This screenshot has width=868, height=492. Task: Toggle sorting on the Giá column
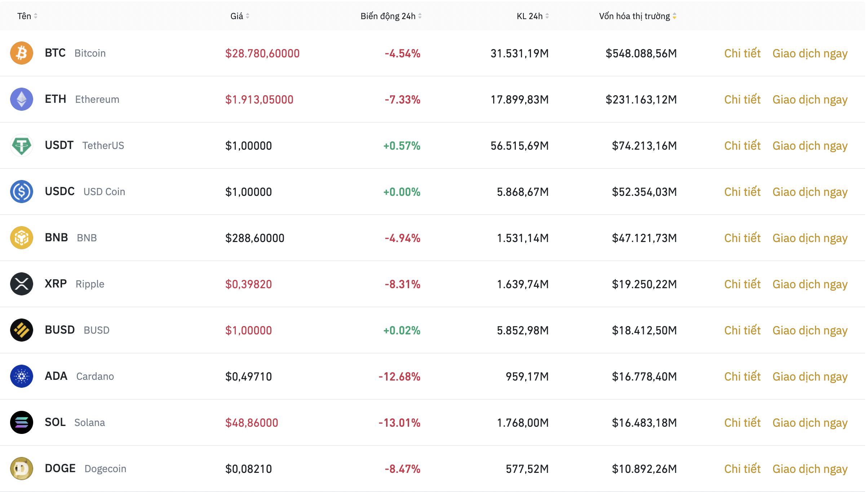[x=247, y=16]
